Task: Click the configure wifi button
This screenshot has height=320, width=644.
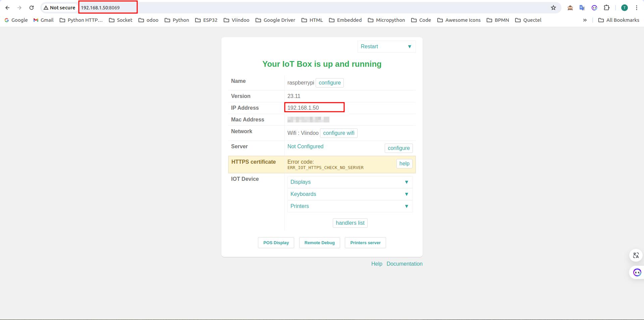Action: click(338, 133)
